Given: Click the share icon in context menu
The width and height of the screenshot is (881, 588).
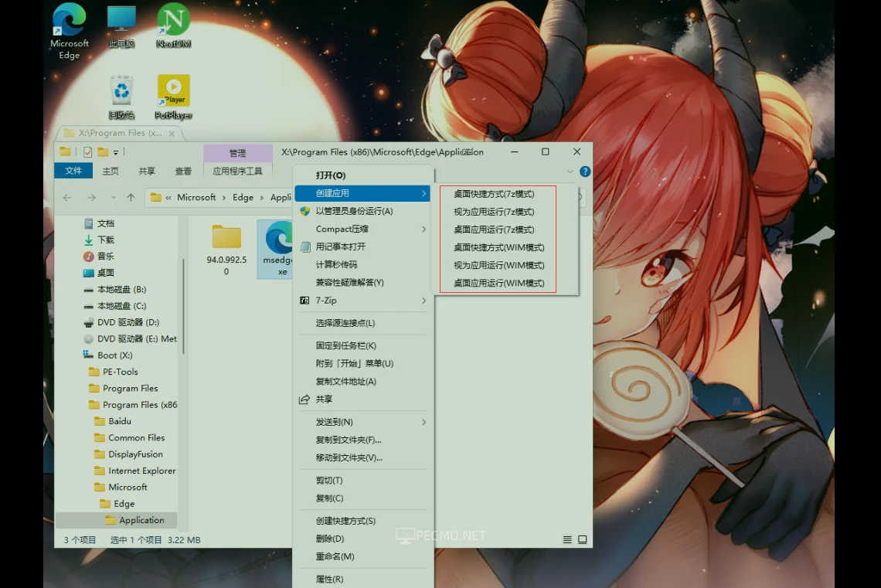Looking at the screenshot, I should point(304,399).
